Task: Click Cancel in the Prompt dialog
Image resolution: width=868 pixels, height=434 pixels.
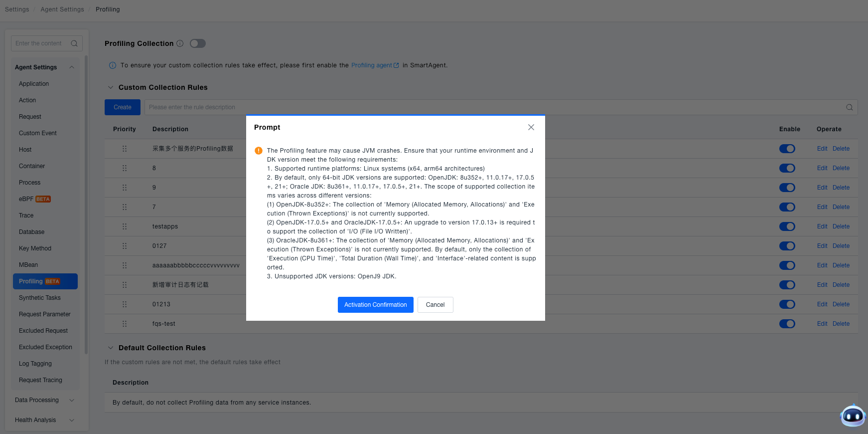Action: [x=435, y=305]
